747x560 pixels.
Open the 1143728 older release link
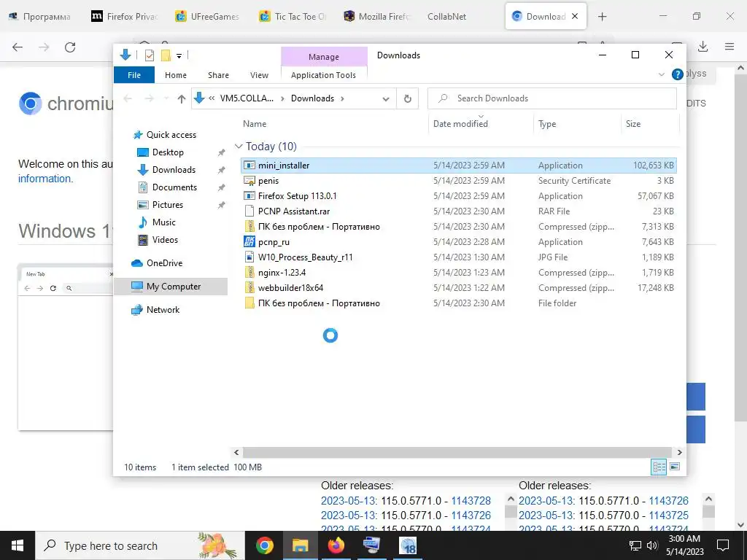click(471, 500)
